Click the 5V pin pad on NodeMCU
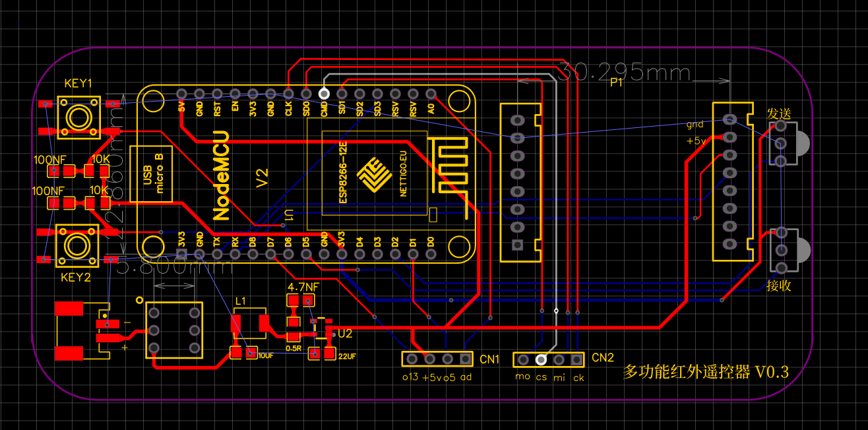This screenshot has width=868, height=430. pos(181,94)
